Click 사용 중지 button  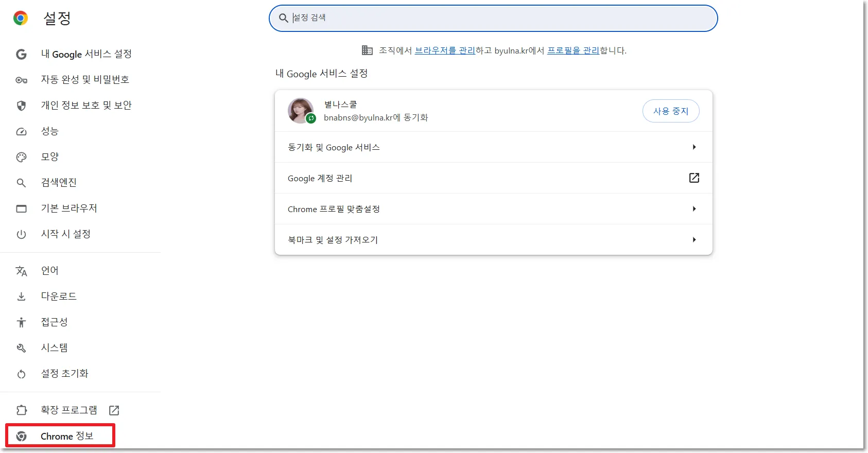(x=671, y=111)
